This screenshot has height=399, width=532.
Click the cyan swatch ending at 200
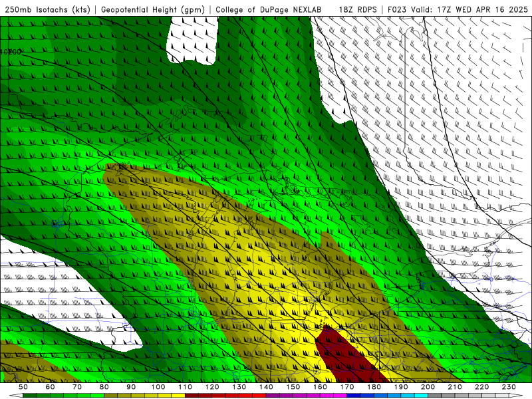422,396
